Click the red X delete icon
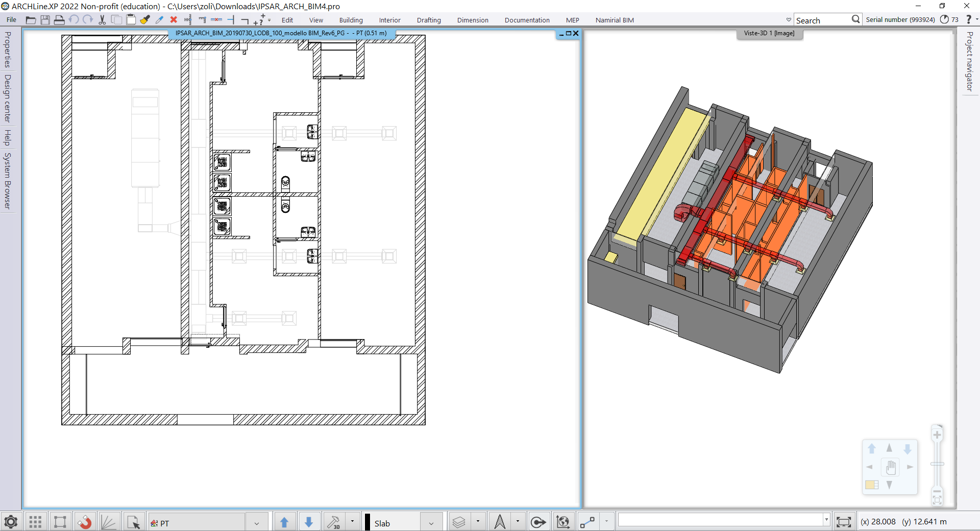980x531 pixels. click(x=174, y=20)
